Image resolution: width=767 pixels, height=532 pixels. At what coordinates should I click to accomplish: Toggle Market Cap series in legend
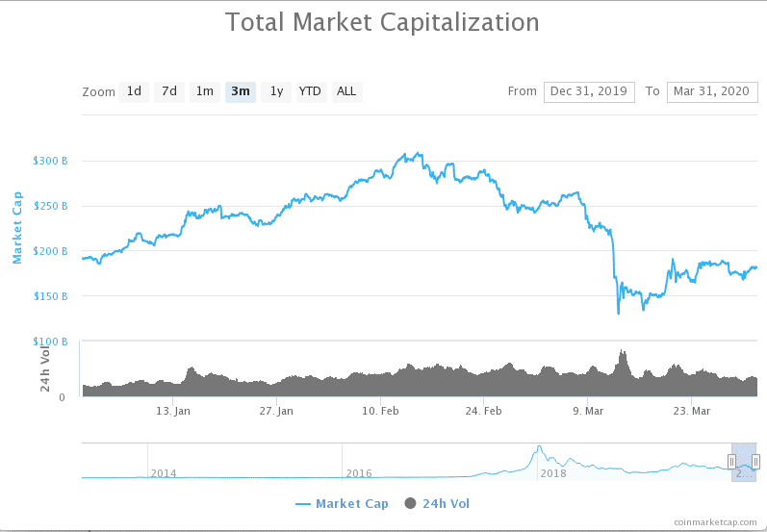tap(352, 504)
